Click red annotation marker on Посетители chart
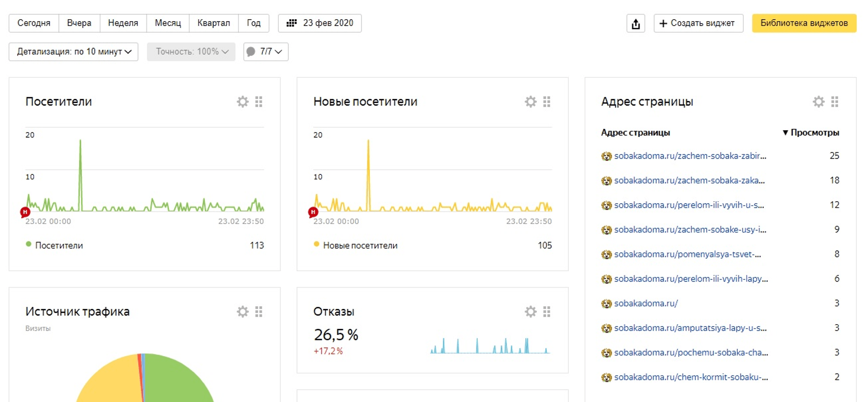The height and width of the screenshot is (402, 868). [x=25, y=212]
